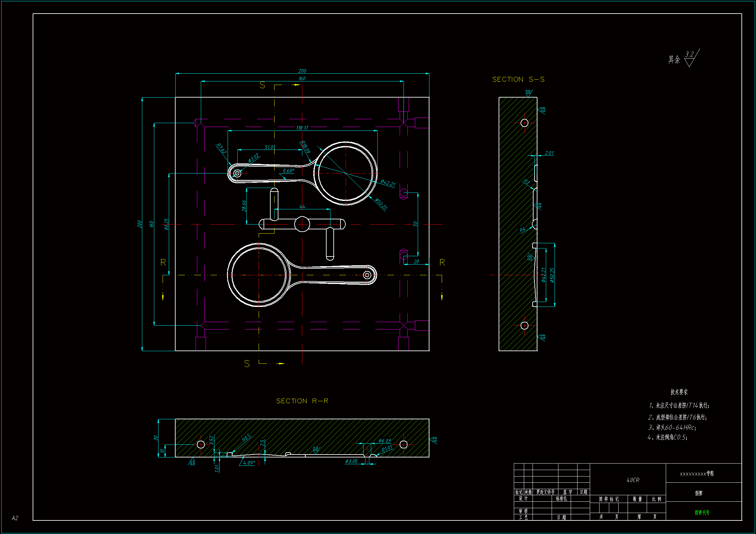Click the R18.09 radius annotation

point(305,147)
